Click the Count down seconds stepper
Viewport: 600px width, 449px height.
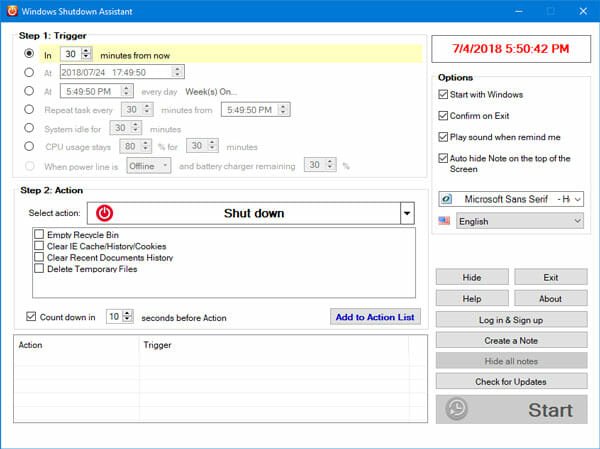[x=127, y=317]
